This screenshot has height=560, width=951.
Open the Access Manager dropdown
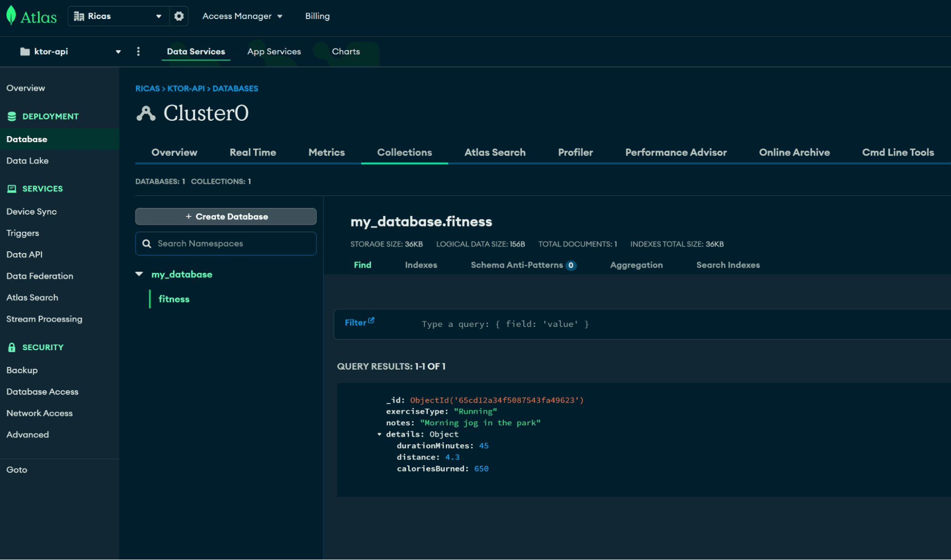point(242,16)
